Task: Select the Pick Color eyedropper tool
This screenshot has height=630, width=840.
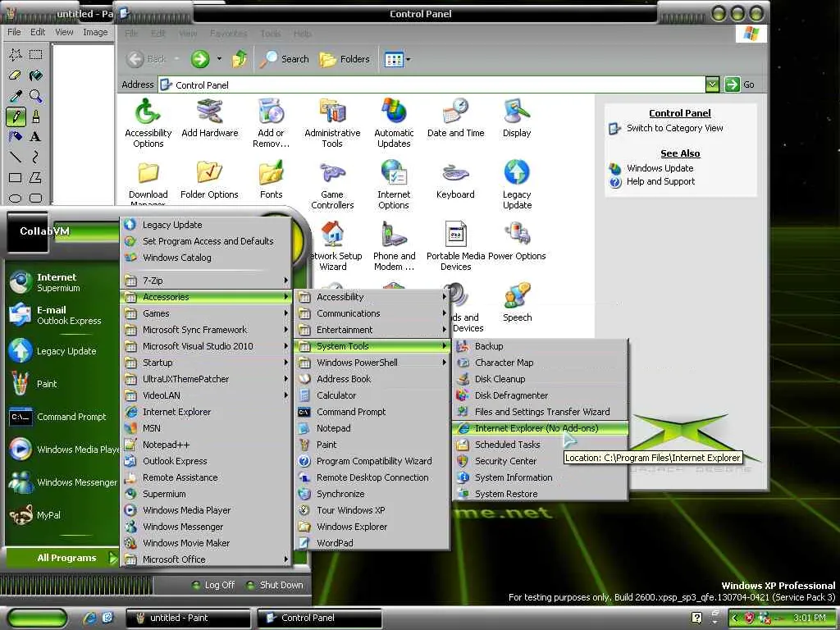Action: [x=16, y=96]
